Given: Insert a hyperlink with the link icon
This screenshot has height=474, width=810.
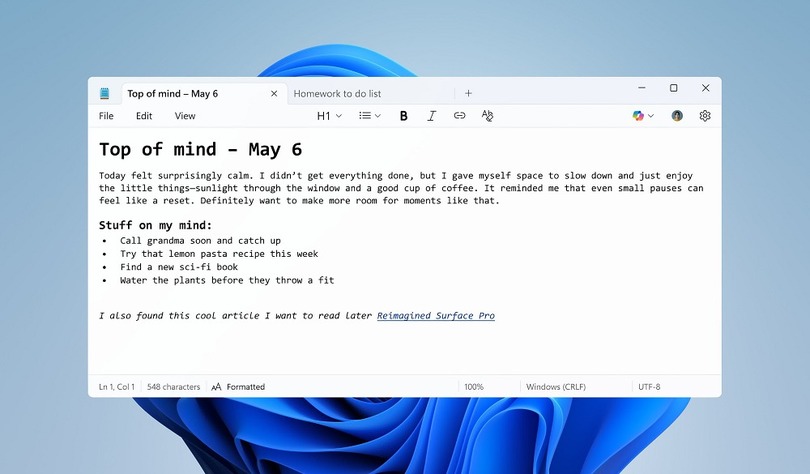Looking at the screenshot, I should point(459,116).
